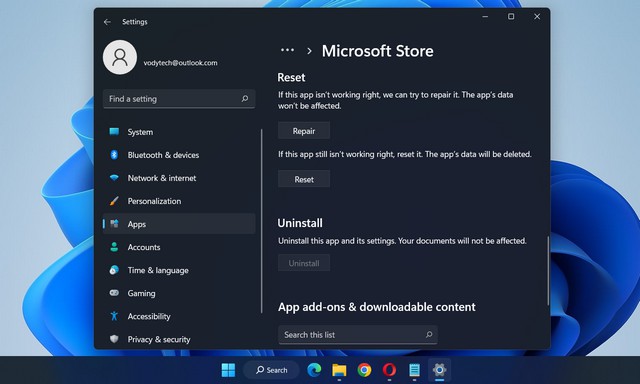This screenshot has width=640, height=384.
Task: Open System settings in sidebar
Action: (179, 132)
